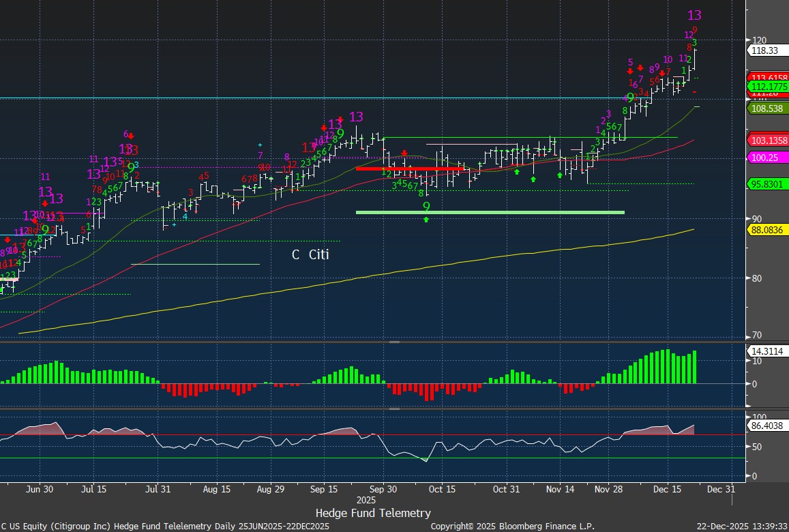Click the cyan 4 count near Jul 31

185,216
